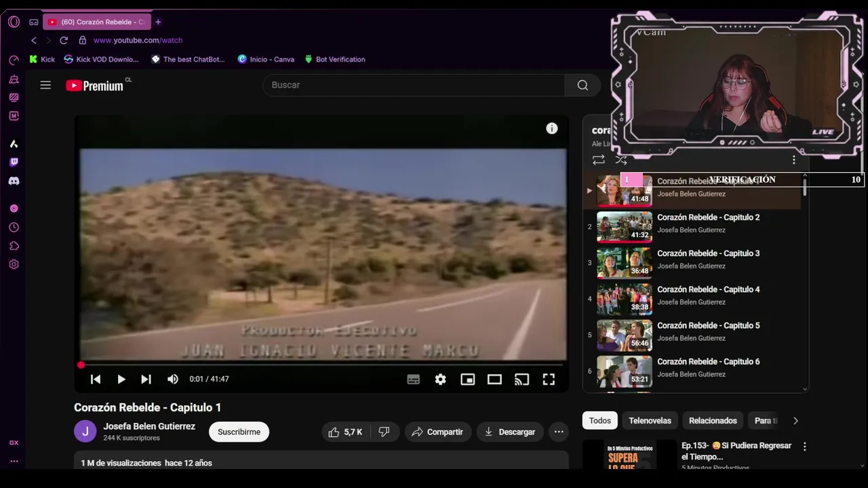Screen dimensions: 868x488
Task: Open Discord in the sidebar
Action: [x=14, y=181]
